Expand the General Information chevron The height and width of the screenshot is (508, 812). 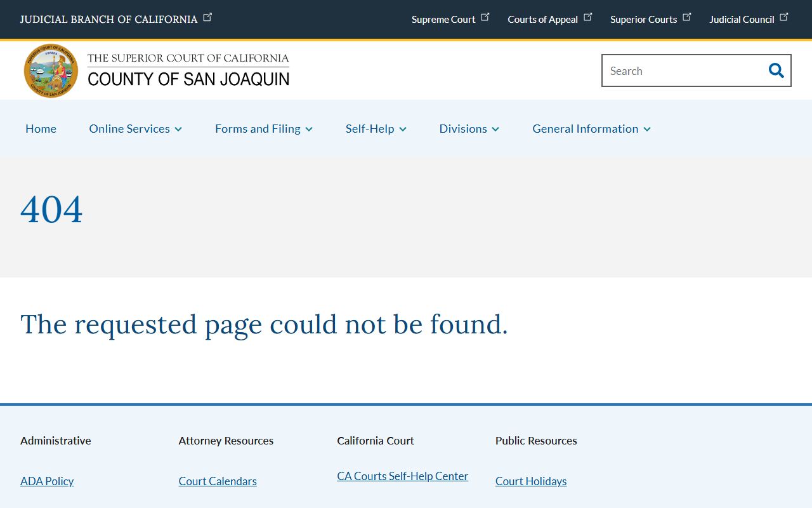pyautogui.click(x=647, y=129)
